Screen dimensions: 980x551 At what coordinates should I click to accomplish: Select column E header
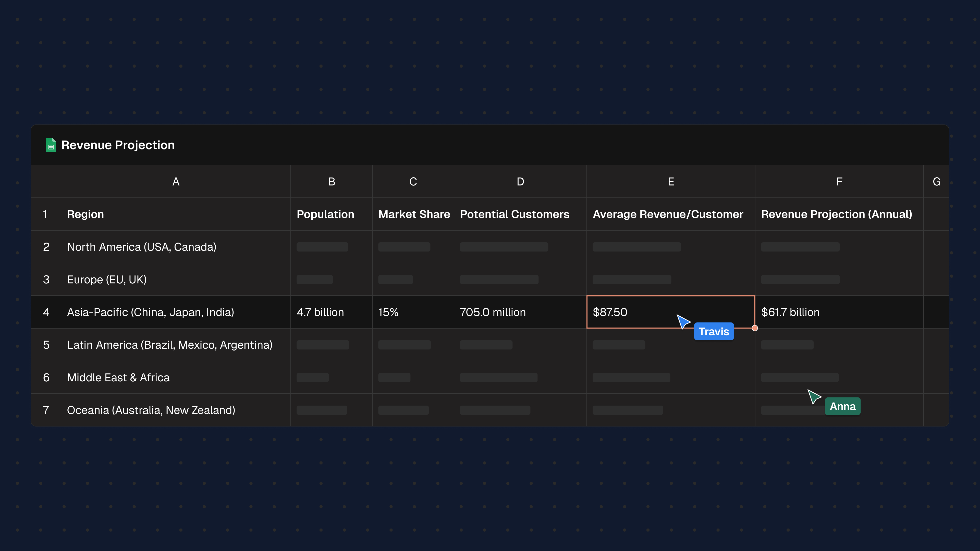pos(671,181)
